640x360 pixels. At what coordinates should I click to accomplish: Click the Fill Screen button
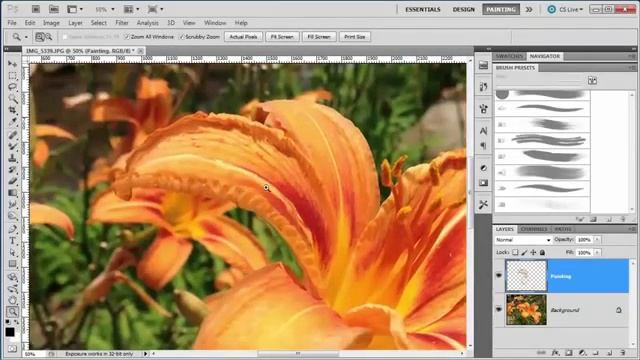(x=319, y=37)
